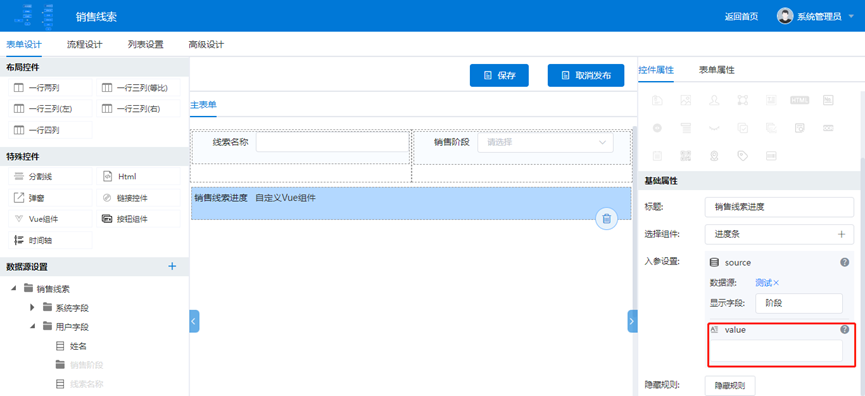This screenshot has height=396, width=865.
Task: Switch to the 表单属性 tab
Action: click(717, 70)
